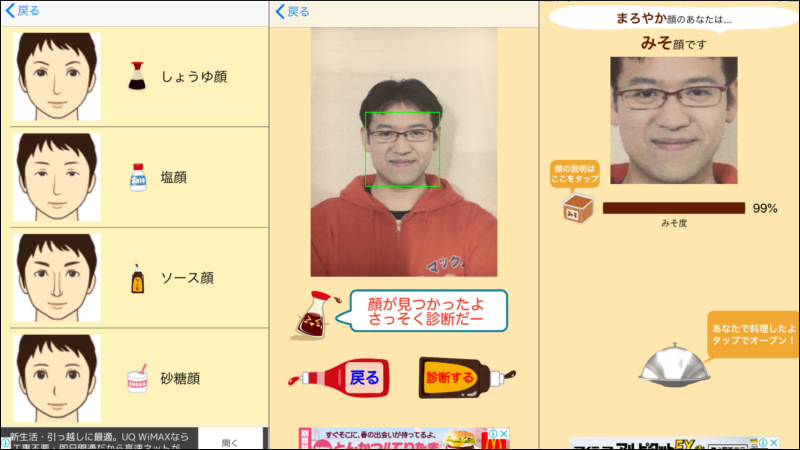Tap the 戻る link above the photo
The width and height of the screenshot is (800, 450).
point(292,12)
